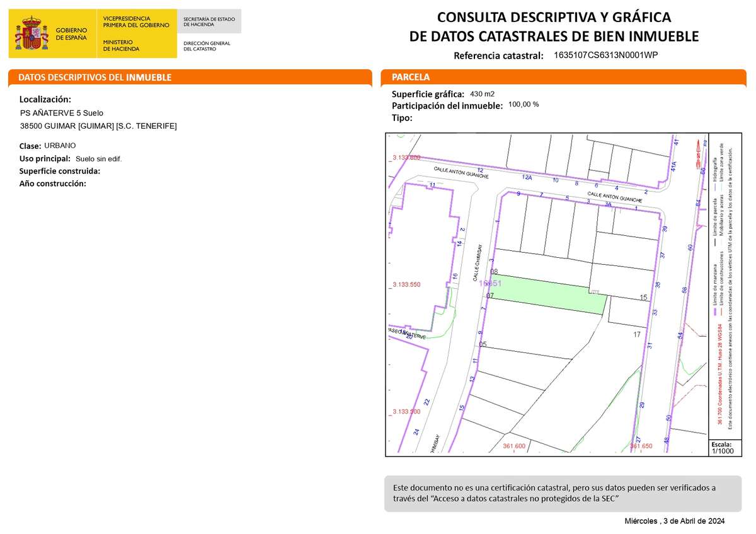Click the cadastral reference 1635107CS6313N0001WP
756x534 pixels.
(605, 55)
